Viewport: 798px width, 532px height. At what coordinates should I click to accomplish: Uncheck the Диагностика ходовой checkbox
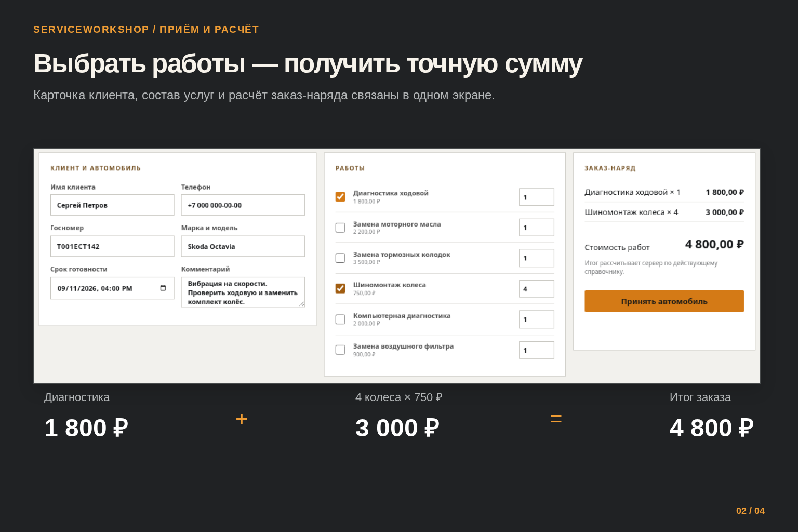(340, 196)
